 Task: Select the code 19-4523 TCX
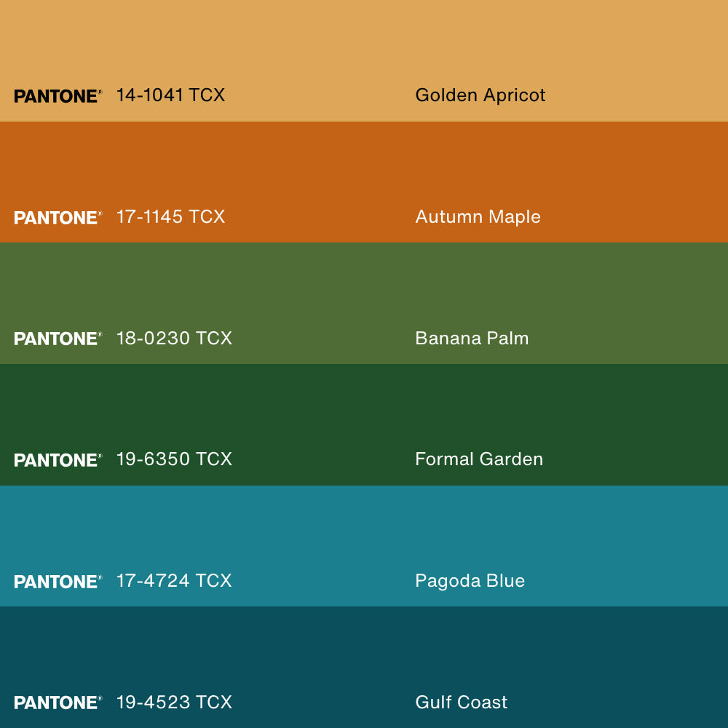[x=174, y=702]
